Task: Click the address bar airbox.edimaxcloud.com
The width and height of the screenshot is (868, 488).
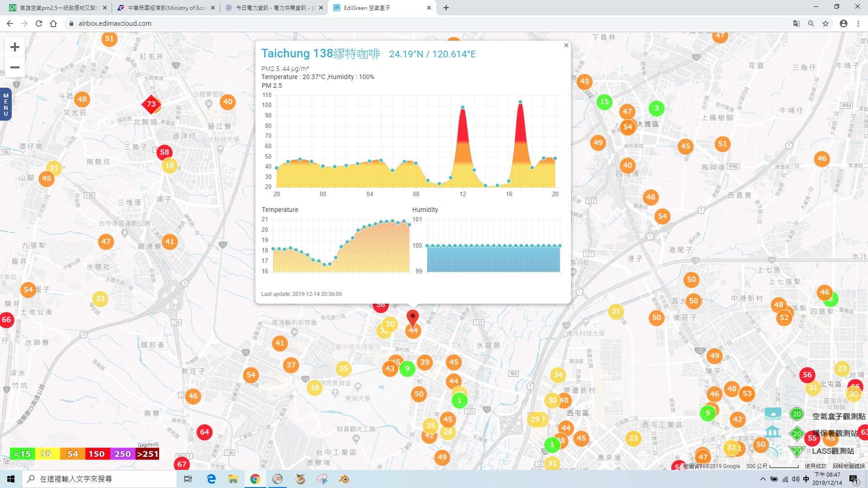Action: click(x=115, y=23)
